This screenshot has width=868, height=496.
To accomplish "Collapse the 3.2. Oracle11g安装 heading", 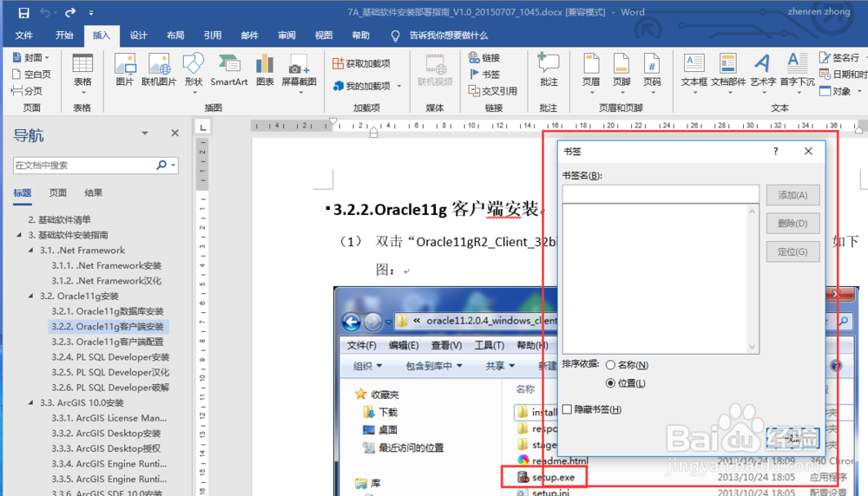I will [30, 296].
